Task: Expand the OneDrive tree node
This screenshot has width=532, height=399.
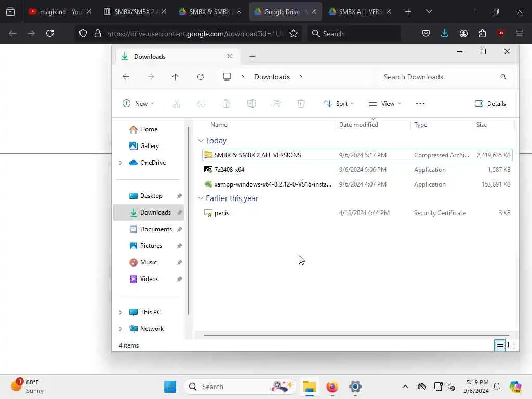Action: (x=120, y=163)
